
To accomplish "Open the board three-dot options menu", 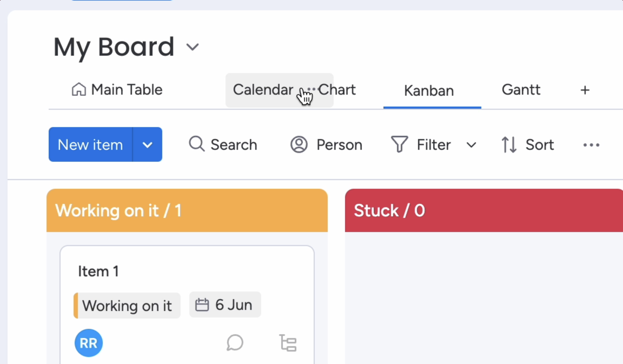I will point(591,145).
